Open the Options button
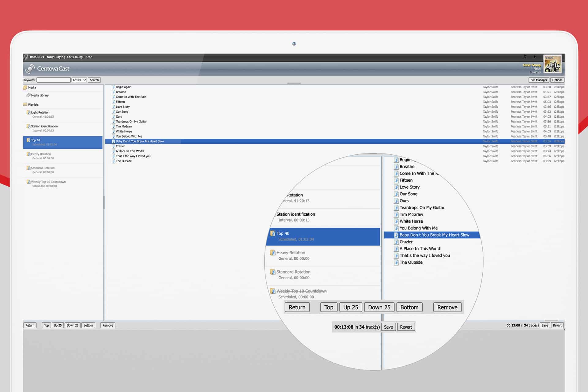Image resolution: width=588 pixels, height=392 pixels. pyautogui.click(x=557, y=80)
